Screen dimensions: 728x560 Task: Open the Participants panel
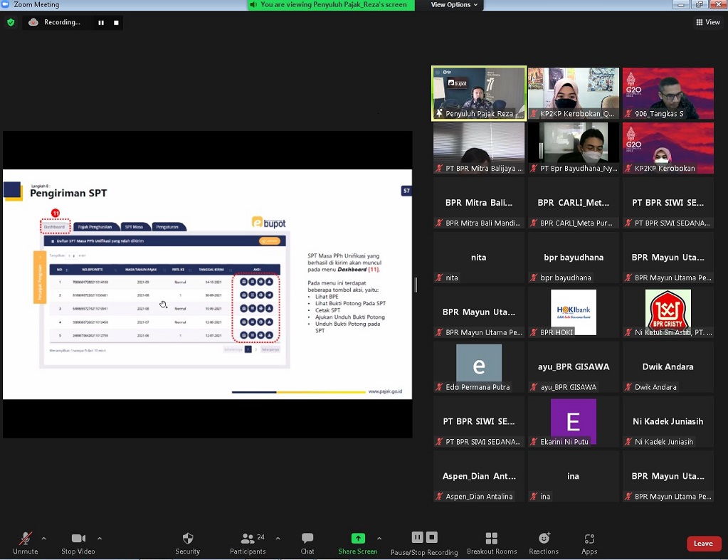[x=248, y=539]
